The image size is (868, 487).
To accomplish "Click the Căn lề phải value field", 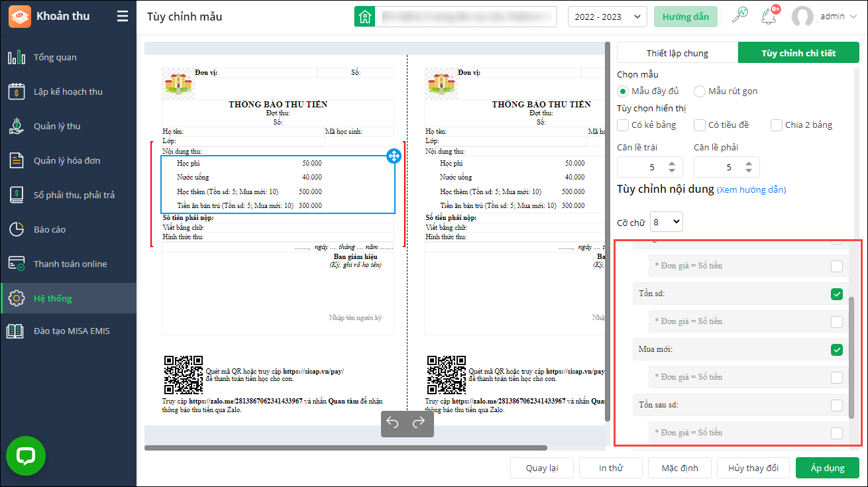I will [727, 167].
